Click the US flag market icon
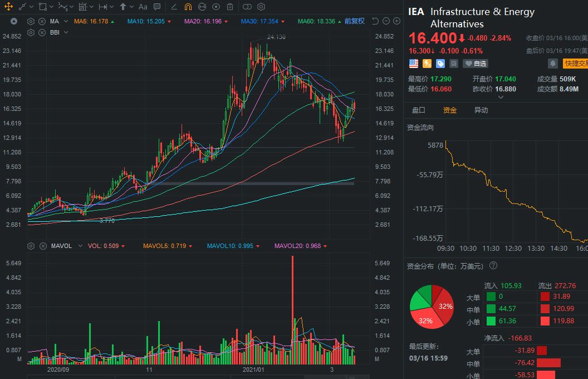This screenshot has height=379, width=588. [414, 64]
